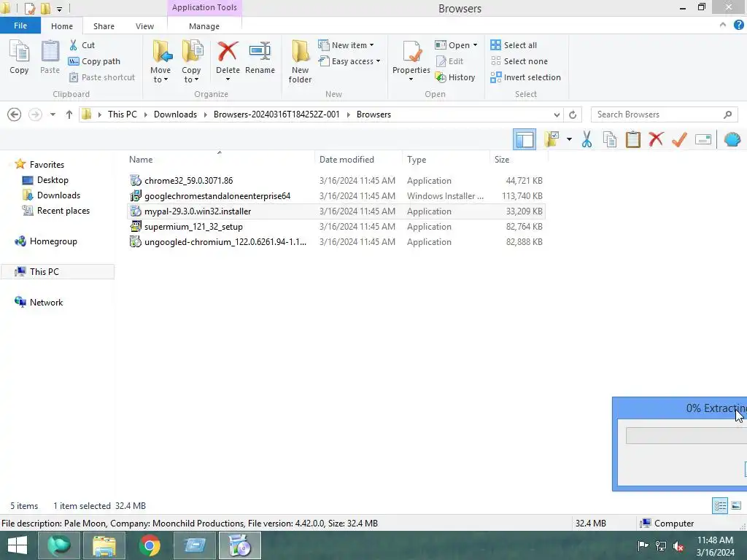The image size is (747, 560).
Task: Toggle the preview pane toolbar button
Action: [525, 139]
